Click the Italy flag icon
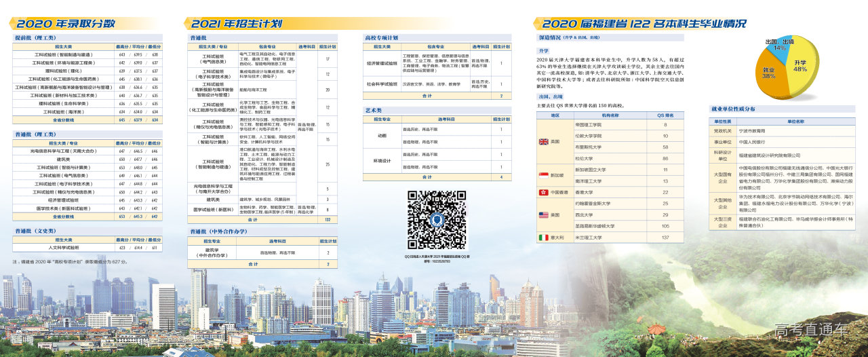The image size is (868, 357). (543, 238)
